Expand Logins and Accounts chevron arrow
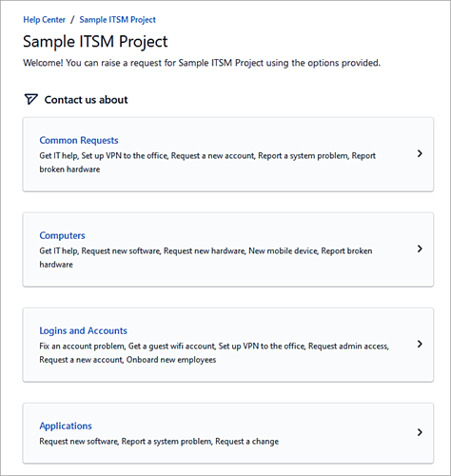 pyautogui.click(x=420, y=345)
